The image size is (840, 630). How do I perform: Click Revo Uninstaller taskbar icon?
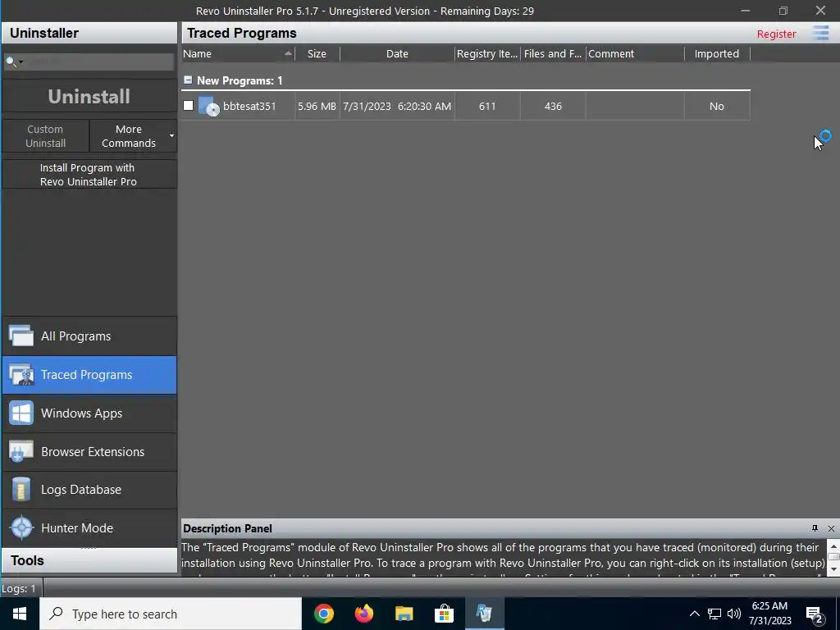tap(484, 614)
